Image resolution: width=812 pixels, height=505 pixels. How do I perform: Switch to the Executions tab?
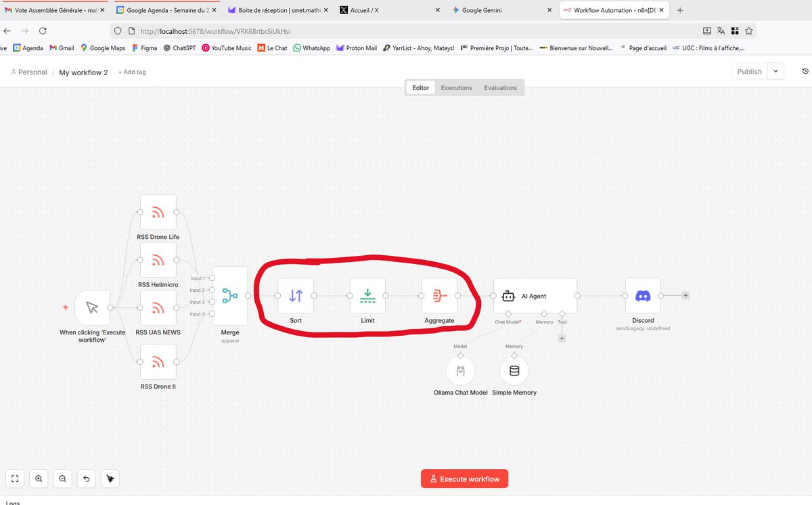click(457, 88)
